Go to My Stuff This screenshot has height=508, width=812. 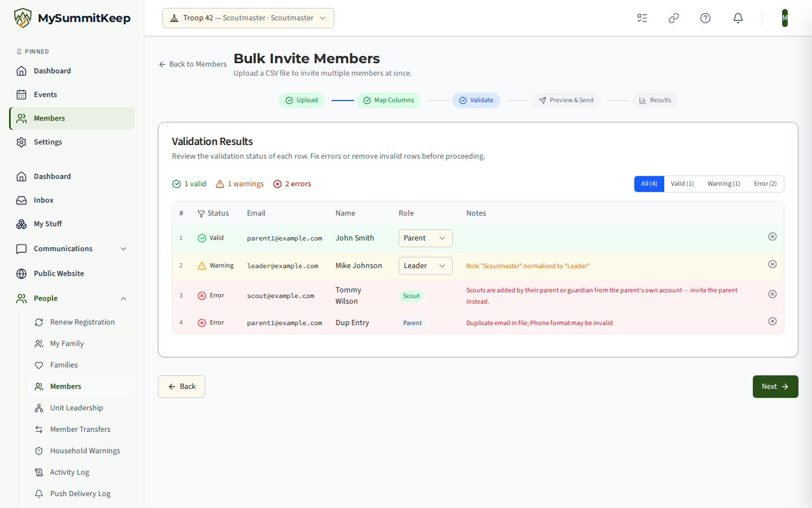pos(72,224)
